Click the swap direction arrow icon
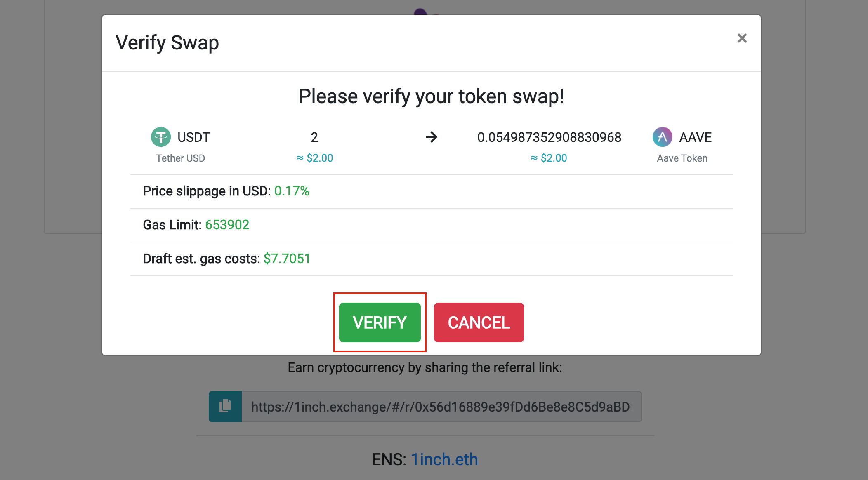This screenshot has width=868, height=480. pyautogui.click(x=432, y=137)
